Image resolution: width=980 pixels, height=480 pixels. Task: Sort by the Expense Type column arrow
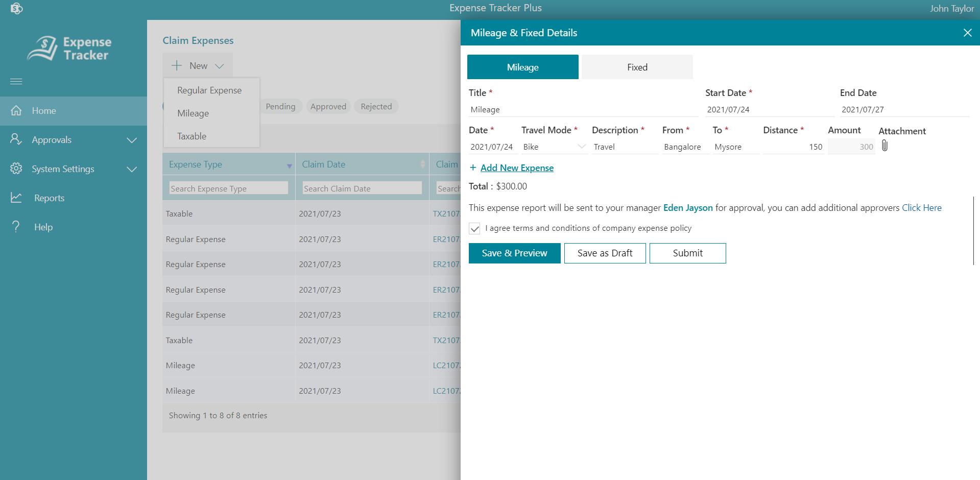[290, 165]
